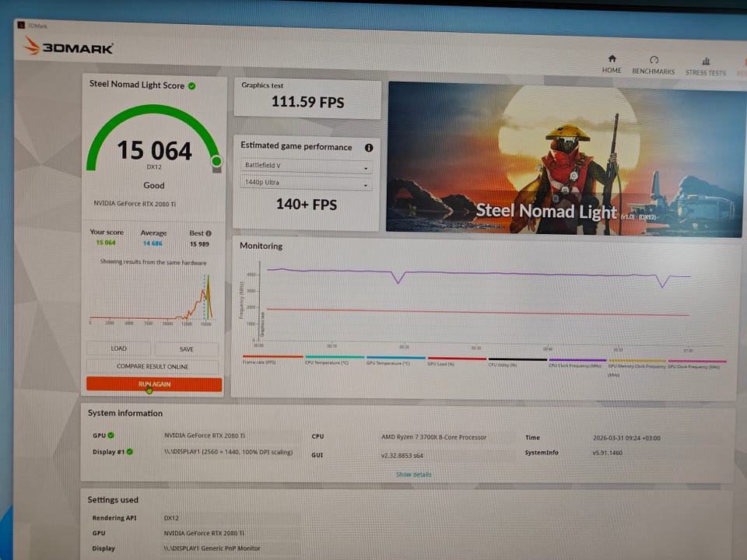Screen dimensions: 747x560
Task: Click info icon for Estimated game performance
Action: point(369,148)
